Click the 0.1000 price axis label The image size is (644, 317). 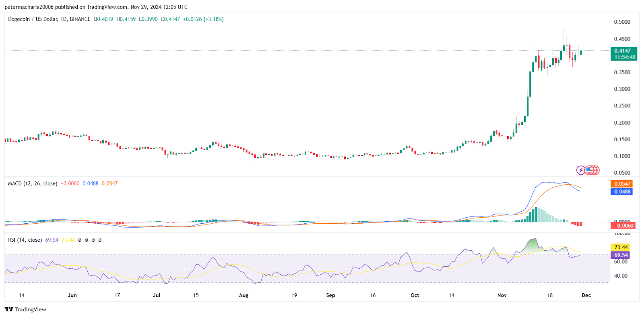(622, 156)
